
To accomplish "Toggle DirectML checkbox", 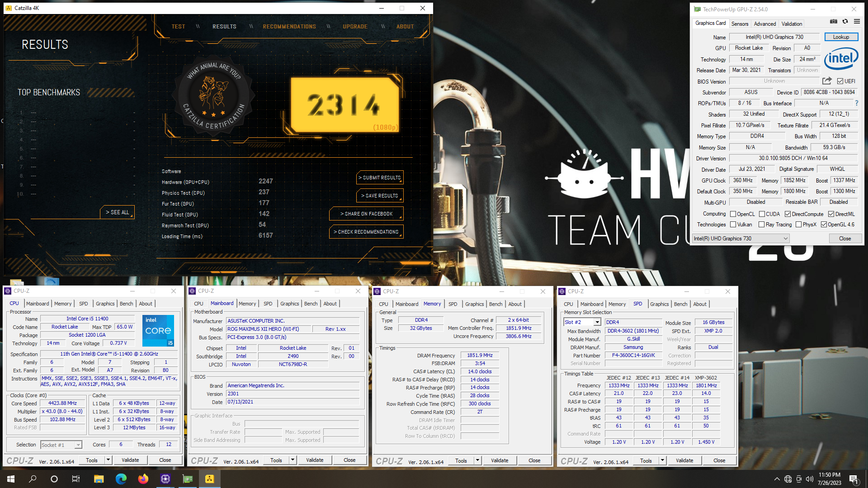I will [831, 214].
